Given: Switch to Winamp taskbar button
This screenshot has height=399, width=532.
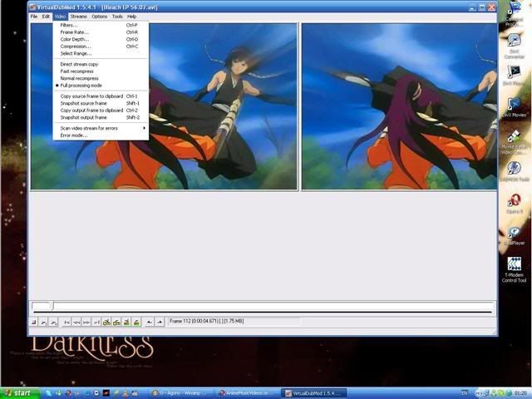Looking at the screenshot, I should coord(181,393).
